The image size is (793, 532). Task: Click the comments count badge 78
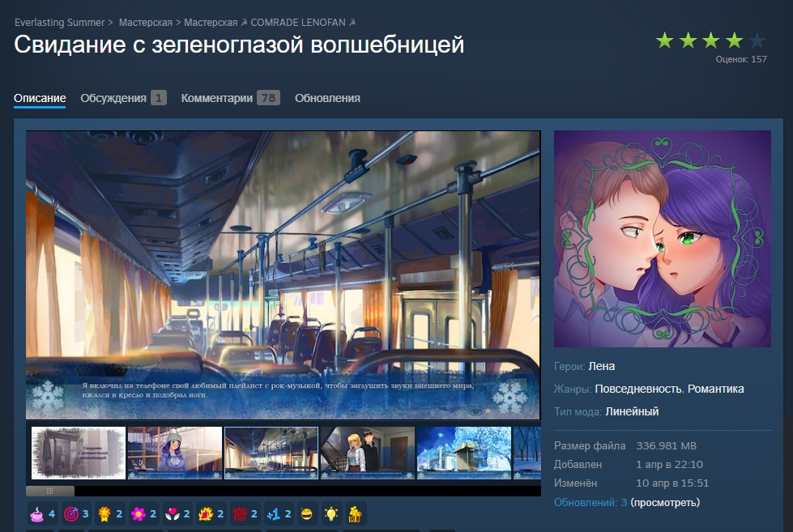tap(268, 98)
